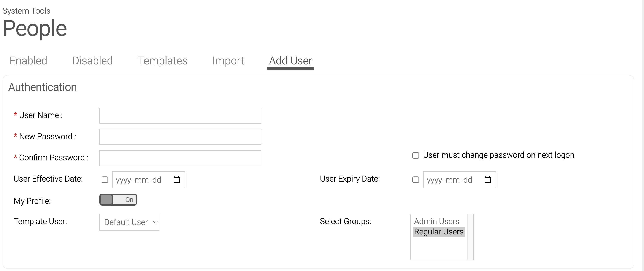Go to the Import tab
644x271 pixels.
click(x=228, y=61)
